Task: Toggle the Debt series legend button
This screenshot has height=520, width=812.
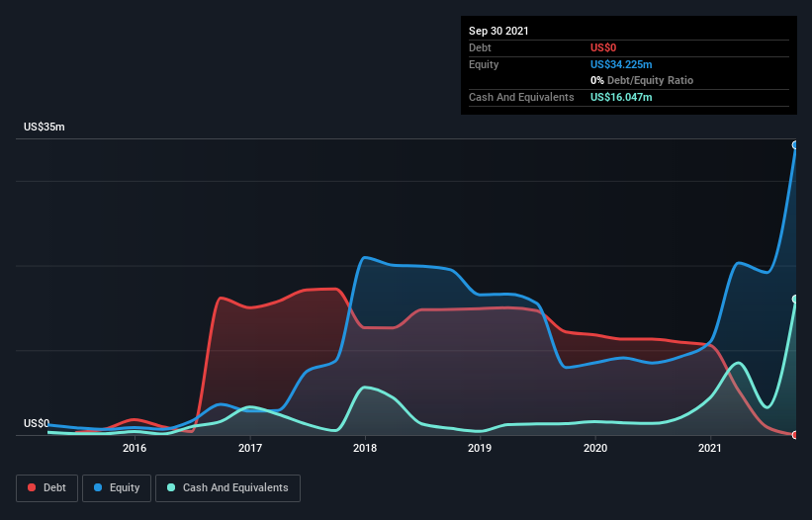Action: [x=46, y=488]
